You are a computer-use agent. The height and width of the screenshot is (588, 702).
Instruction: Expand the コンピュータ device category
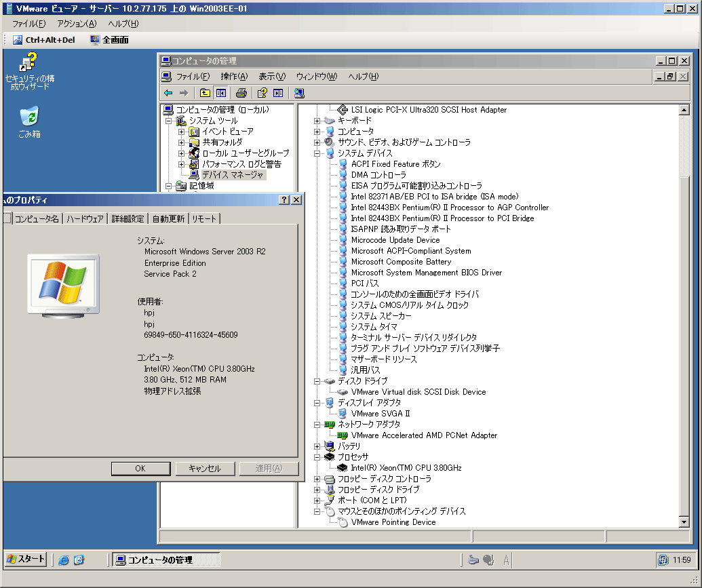(317, 132)
